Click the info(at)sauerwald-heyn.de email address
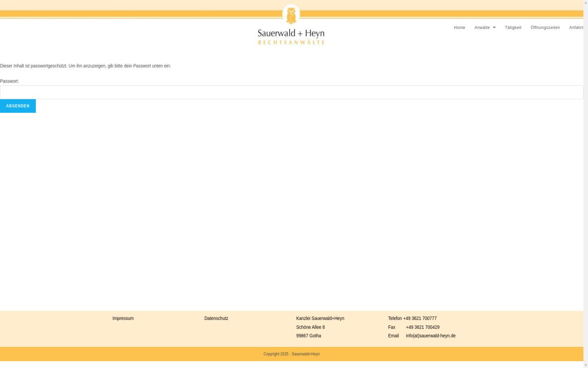The image size is (588, 368). tap(430, 336)
